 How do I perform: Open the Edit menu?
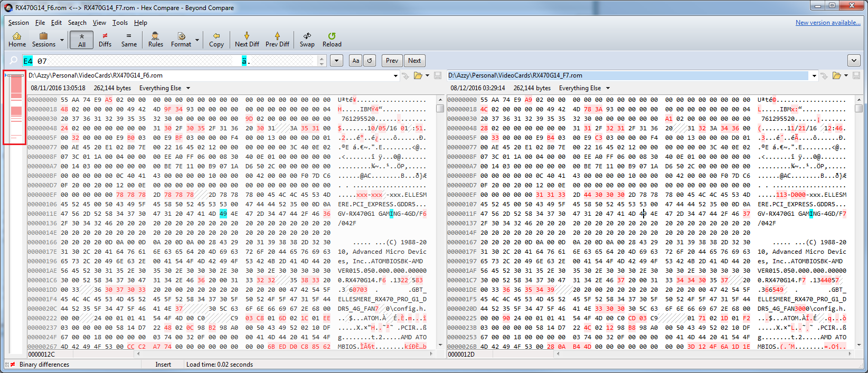pos(56,23)
